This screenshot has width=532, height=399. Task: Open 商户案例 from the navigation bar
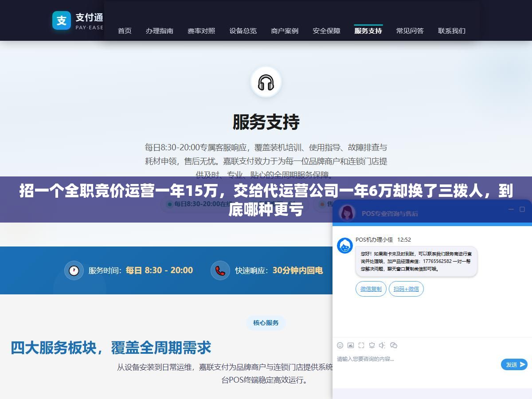pos(285,31)
